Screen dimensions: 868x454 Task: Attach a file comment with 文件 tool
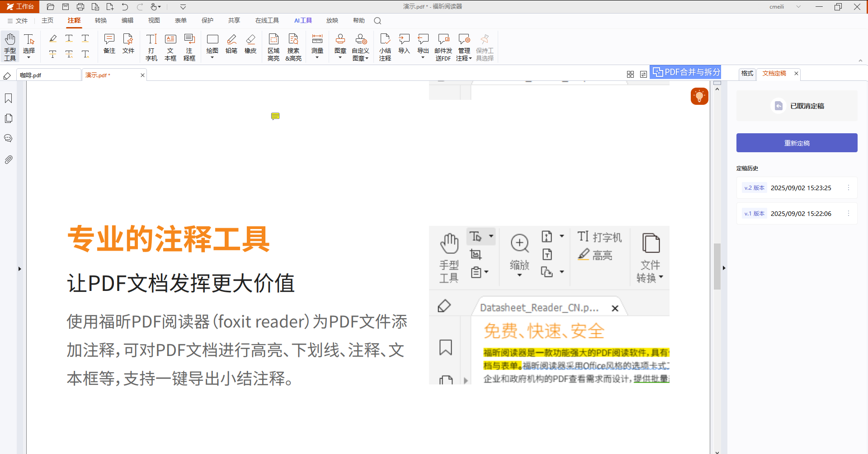128,44
